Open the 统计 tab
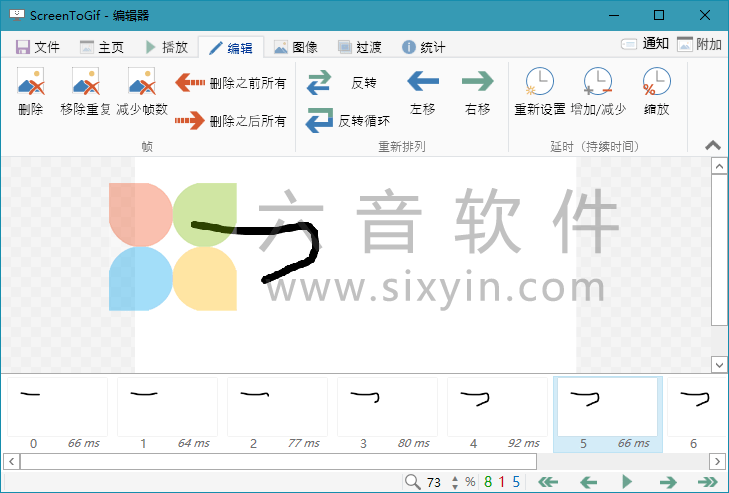This screenshot has height=493, width=729. click(x=424, y=47)
